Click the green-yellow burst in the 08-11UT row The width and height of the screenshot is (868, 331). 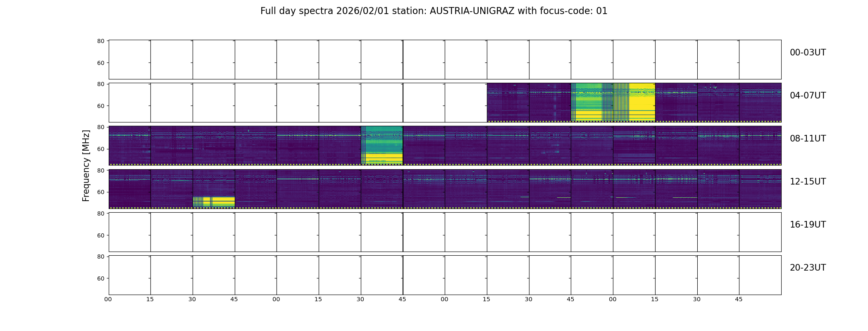[382, 145]
